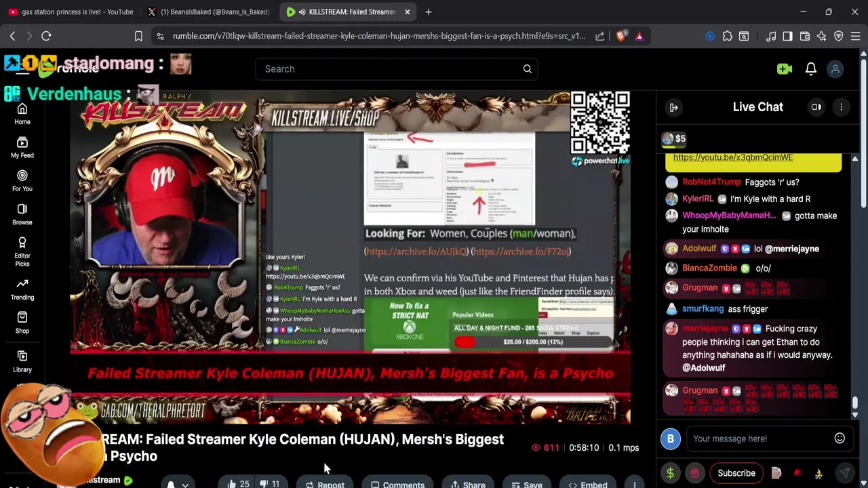Viewport: 868px width, 488px height.
Task: Click the send message arrow icon
Action: click(845, 473)
